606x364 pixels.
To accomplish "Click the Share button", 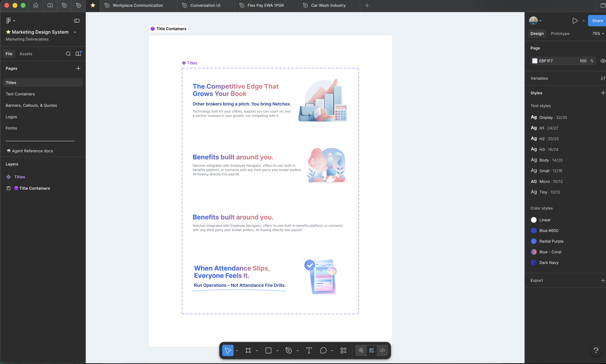I will coord(597,21).
